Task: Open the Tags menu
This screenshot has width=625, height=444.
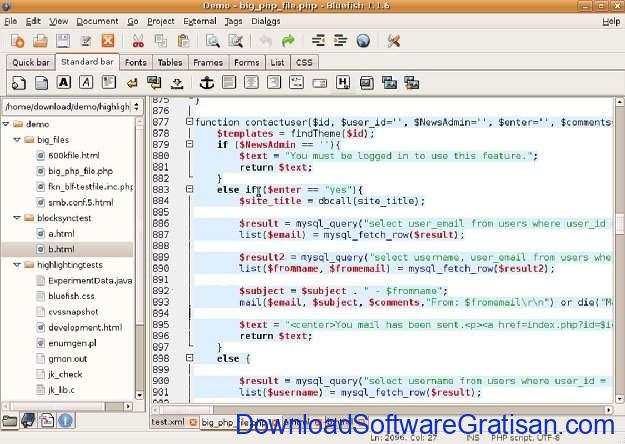Action: point(233,21)
